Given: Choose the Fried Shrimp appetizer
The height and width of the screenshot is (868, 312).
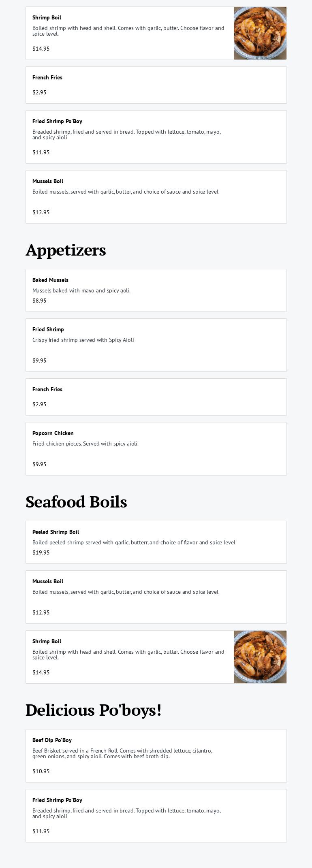Looking at the screenshot, I should pyautogui.click(x=156, y=345).
